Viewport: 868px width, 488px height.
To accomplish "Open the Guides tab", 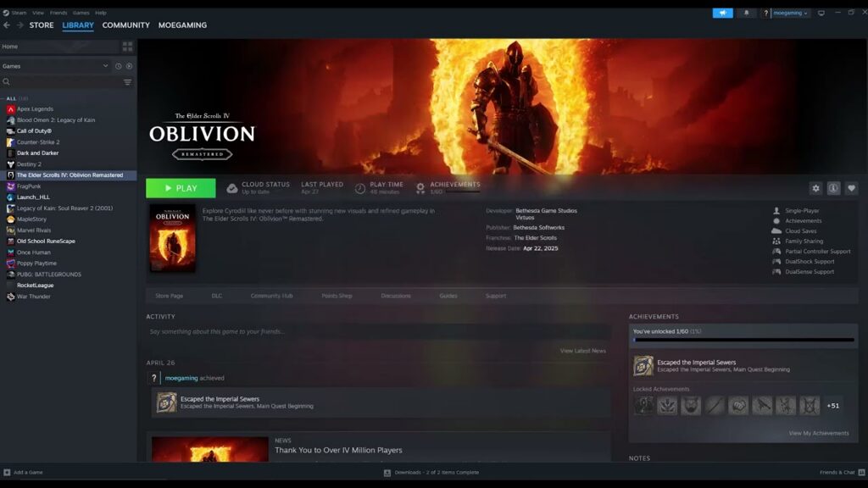I will [448, 296].
